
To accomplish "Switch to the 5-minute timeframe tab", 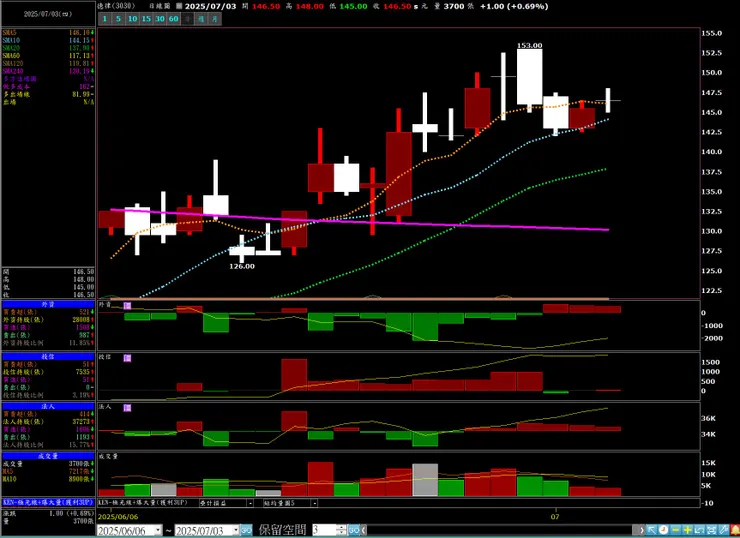I will pyautogui.click(x=118, y=19).
